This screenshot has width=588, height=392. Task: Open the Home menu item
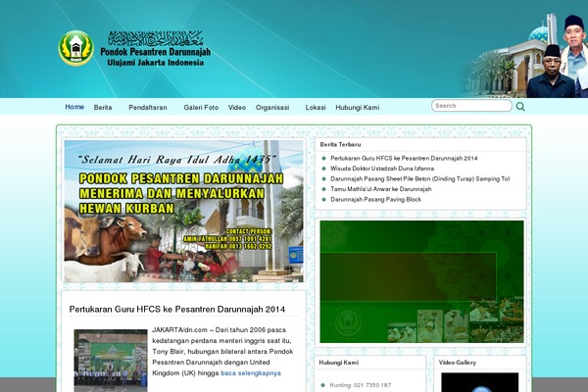[74, 107]
